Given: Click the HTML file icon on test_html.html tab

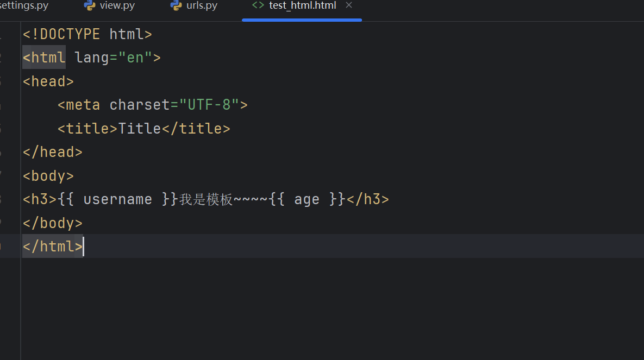Looking at the screenshot, I should click(x=258, y=6).
